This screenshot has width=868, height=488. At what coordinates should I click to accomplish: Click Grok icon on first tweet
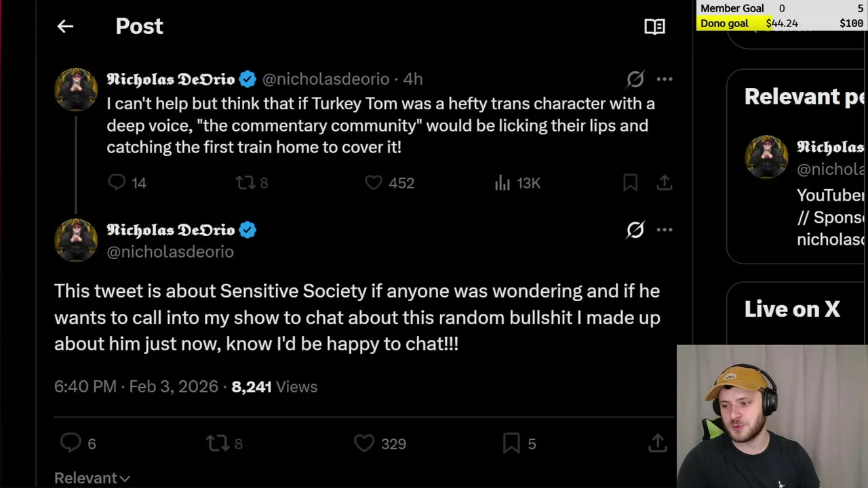coord(635,79)
